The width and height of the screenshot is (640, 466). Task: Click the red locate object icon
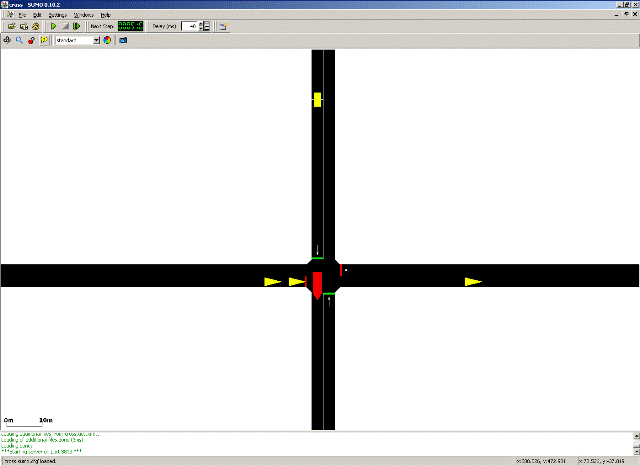31,40
